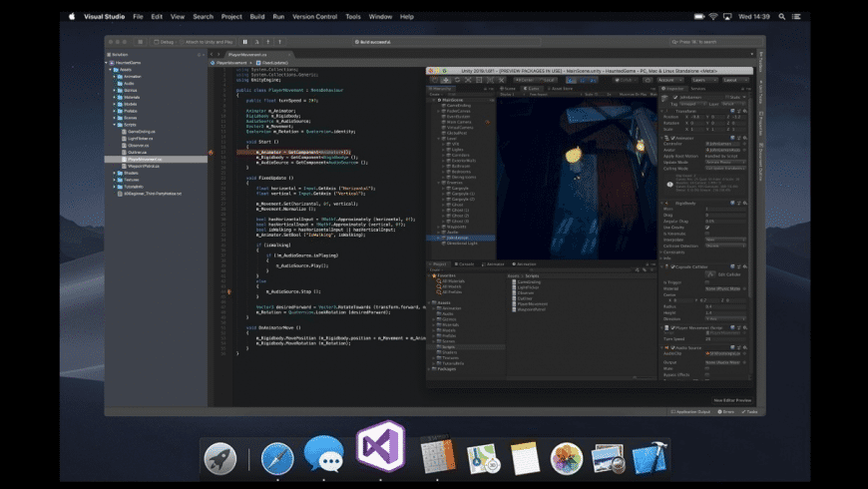Launch Safari from the dock
This screenshot has height=489, width=868.
[x=277, y=458]
